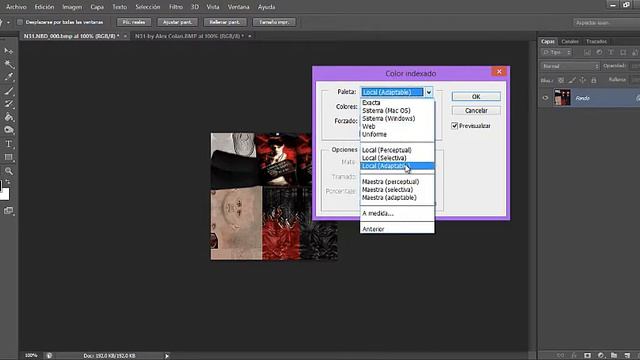This screenshot has height=360, width=640.
Task: Open the Capa menu
Action: (97, 7)
